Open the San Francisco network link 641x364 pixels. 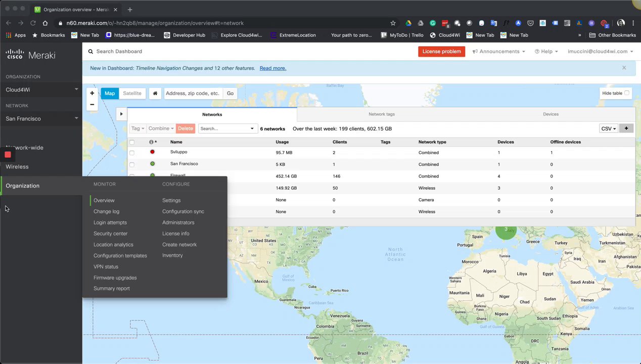pos(184,164)
